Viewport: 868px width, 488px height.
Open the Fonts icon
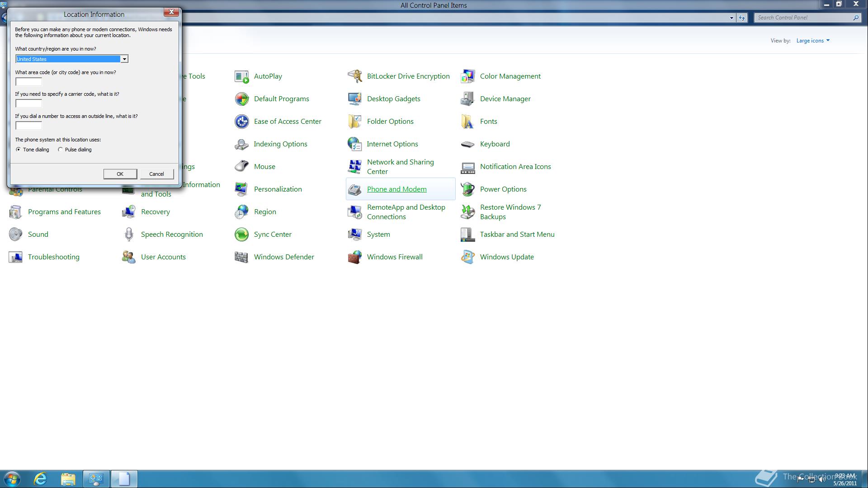tap(468, 122)
